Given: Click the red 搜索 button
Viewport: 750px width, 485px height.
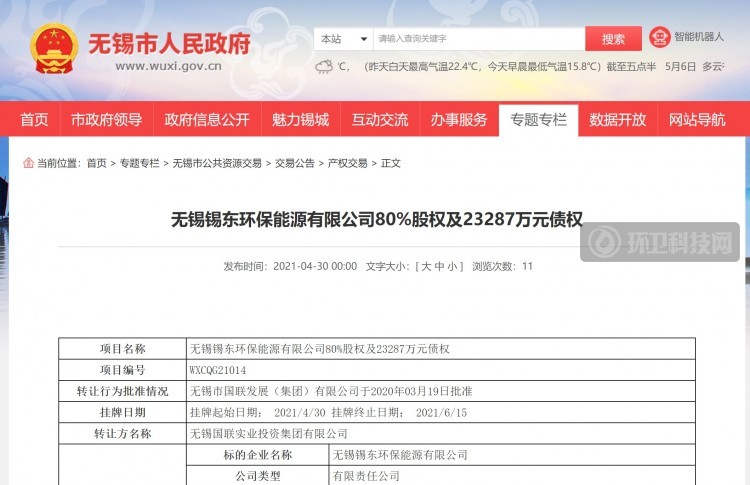Looking at the screenshot, I should point(613,39).
